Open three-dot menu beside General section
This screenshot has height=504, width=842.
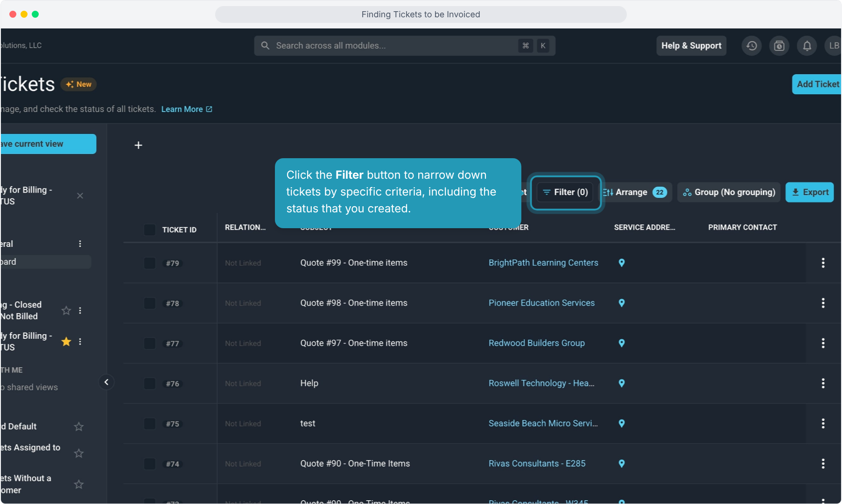[x=80, y=244]
